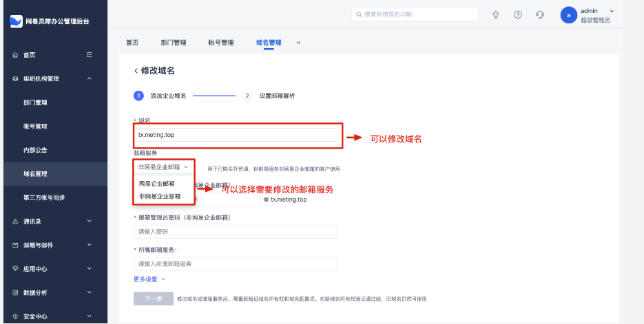The image size is (644, 324).
Task: Click the 数据分析 analytics icon
Action: click(16, 293)
